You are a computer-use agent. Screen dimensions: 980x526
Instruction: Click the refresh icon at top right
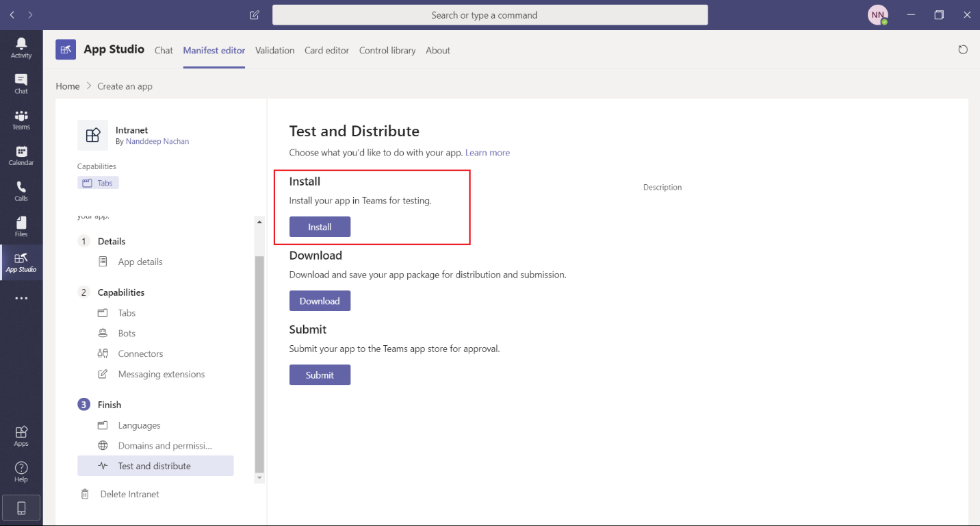(x=963, y=50)
